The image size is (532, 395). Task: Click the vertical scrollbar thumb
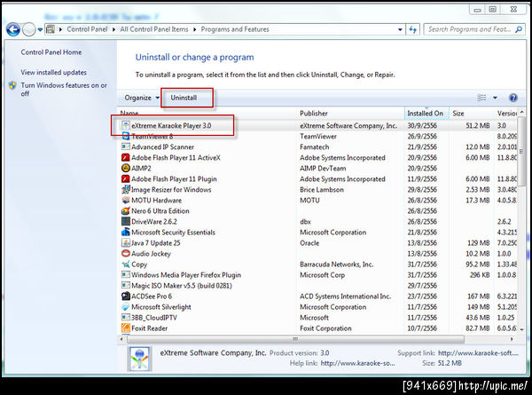[521, 152]
